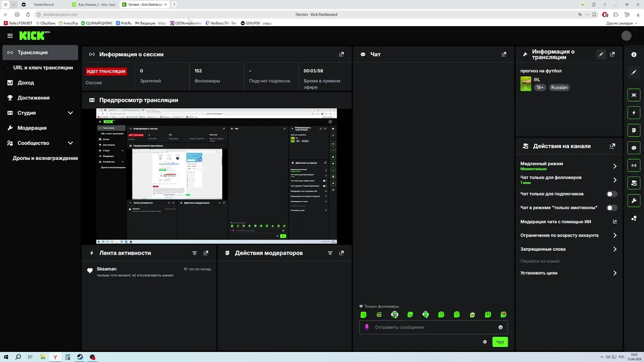Open Модерация in the sidebar
The height and width of the screenshot is (362, 644).
pyautogui.click(x=40, y=128)
